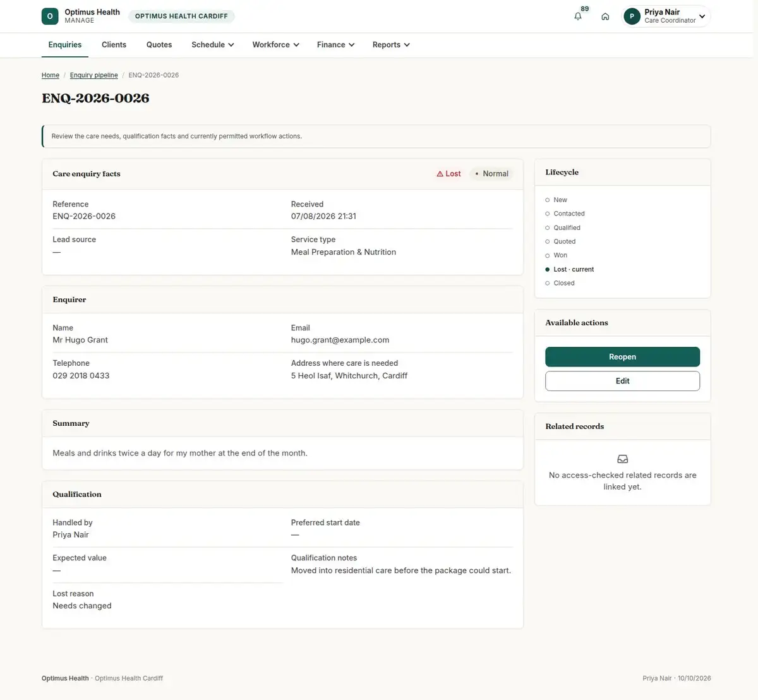Image resolution: width=758 pixels, height=700 pixels.
Task: Open the Workforce dropdown menu
Action: (x=276, y=45)
